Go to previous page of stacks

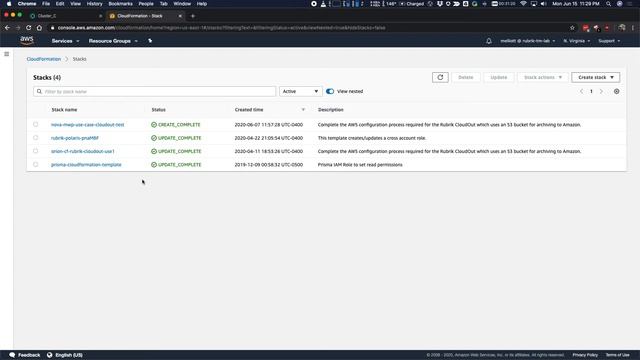pyautogui.click(x=581, y=91)
